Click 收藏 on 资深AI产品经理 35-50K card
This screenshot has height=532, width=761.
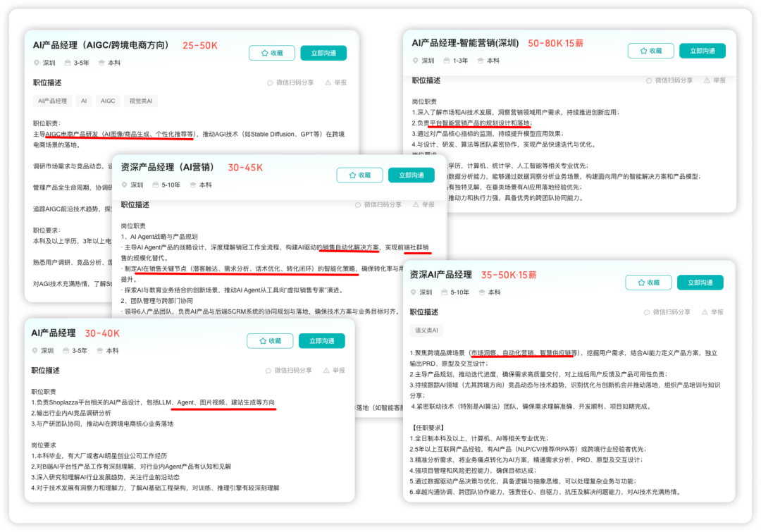[x=648, y=283]
